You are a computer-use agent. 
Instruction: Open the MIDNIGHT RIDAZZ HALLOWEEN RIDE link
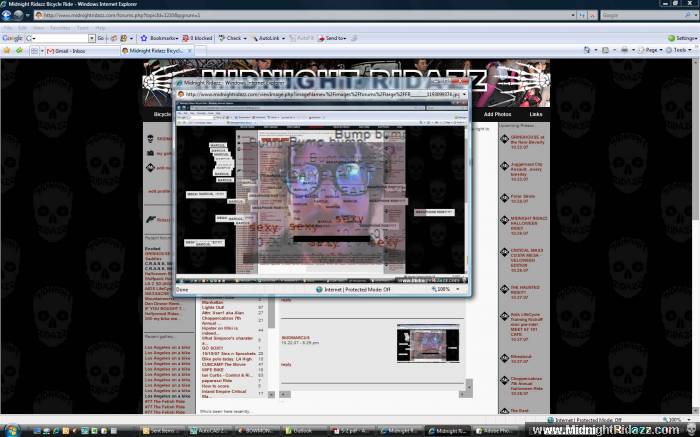click(529, 223)
